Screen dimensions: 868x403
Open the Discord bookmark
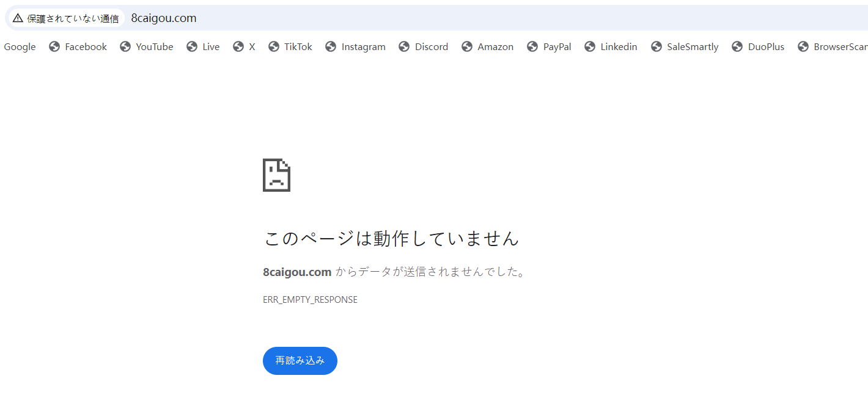tap(423, 47)
